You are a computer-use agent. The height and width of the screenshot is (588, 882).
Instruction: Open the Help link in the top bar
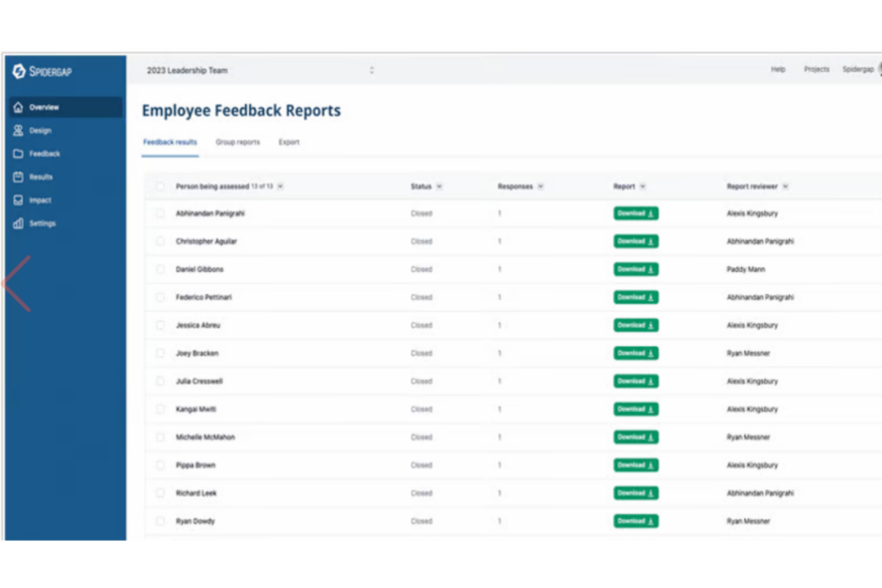778,69
